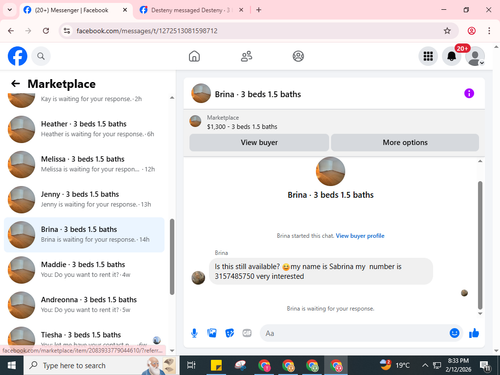Open the View buyer profile link
The image size is (500, 375).
tap(360, 236)
